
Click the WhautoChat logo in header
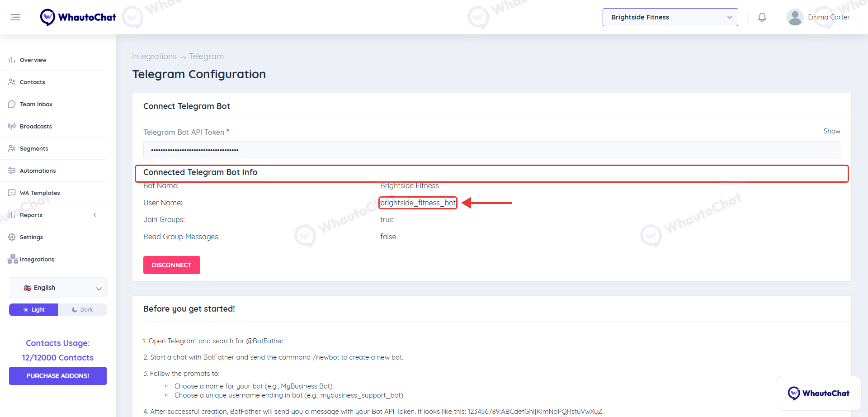[x=78, y=17]
